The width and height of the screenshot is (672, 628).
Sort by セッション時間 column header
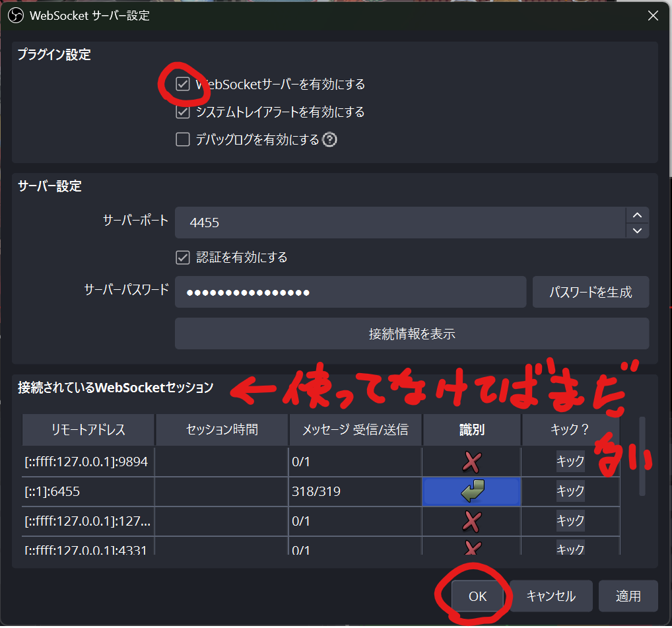click(222, 429)
